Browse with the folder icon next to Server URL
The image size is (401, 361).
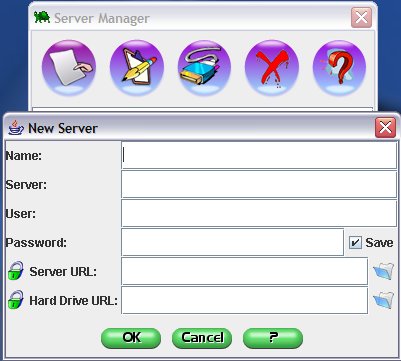383,271
